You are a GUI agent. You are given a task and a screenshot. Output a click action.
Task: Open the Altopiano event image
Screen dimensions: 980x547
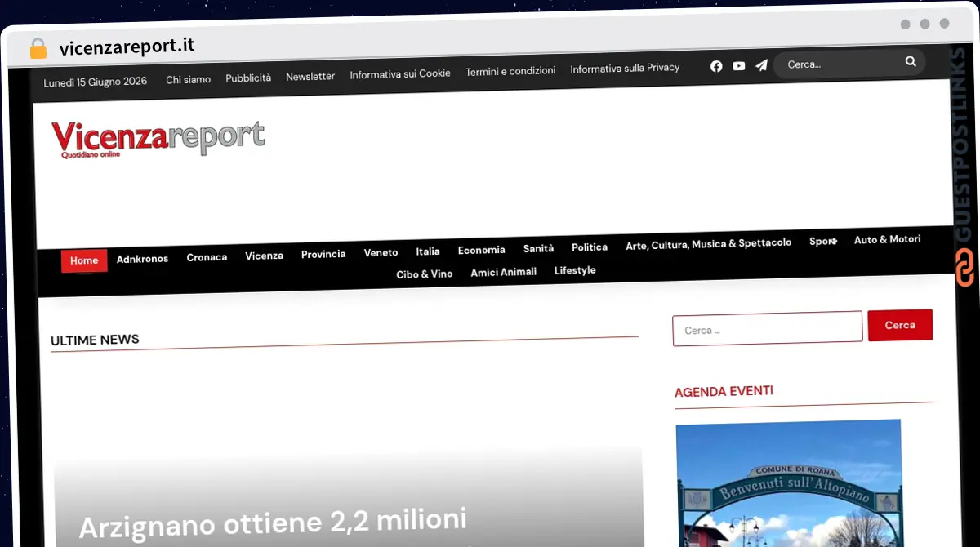click(x=789, y=483)
